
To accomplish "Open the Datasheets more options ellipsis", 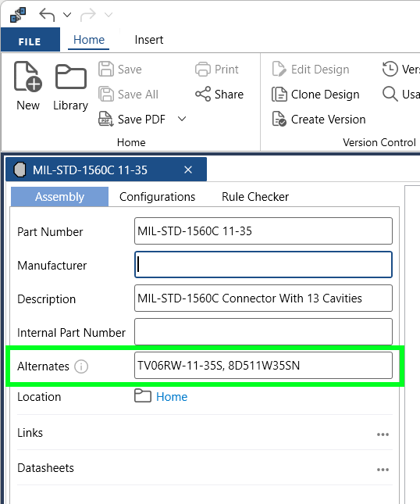I will 383,470.
